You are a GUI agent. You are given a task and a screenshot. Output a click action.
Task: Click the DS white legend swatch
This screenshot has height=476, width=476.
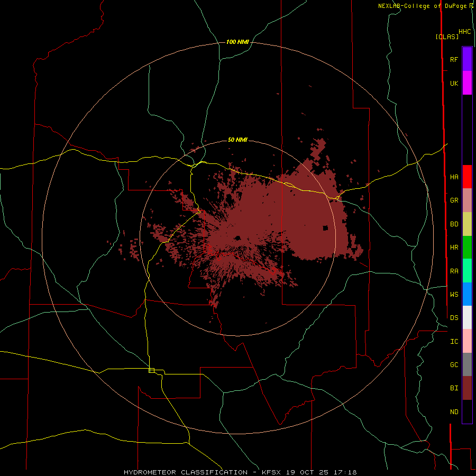pyautogui.click(x=467, y=317)
